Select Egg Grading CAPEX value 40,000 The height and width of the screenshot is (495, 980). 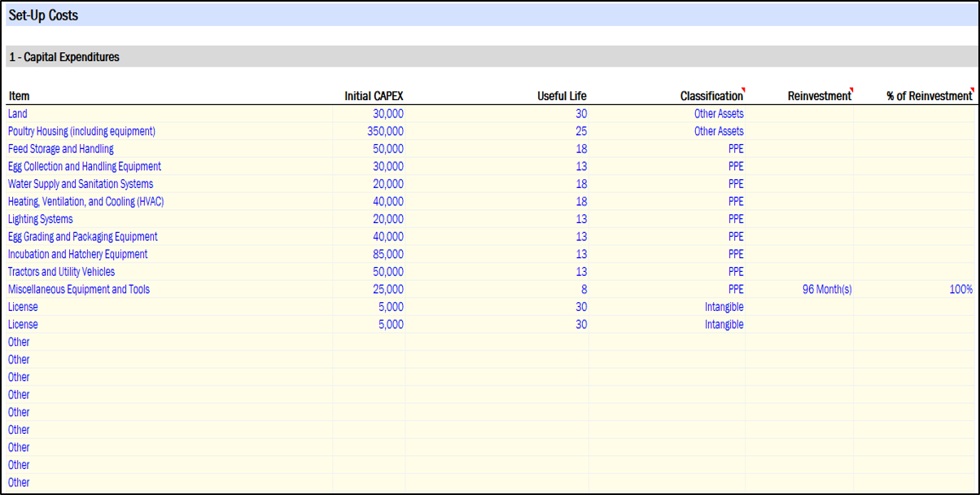(x=369, y=237)
